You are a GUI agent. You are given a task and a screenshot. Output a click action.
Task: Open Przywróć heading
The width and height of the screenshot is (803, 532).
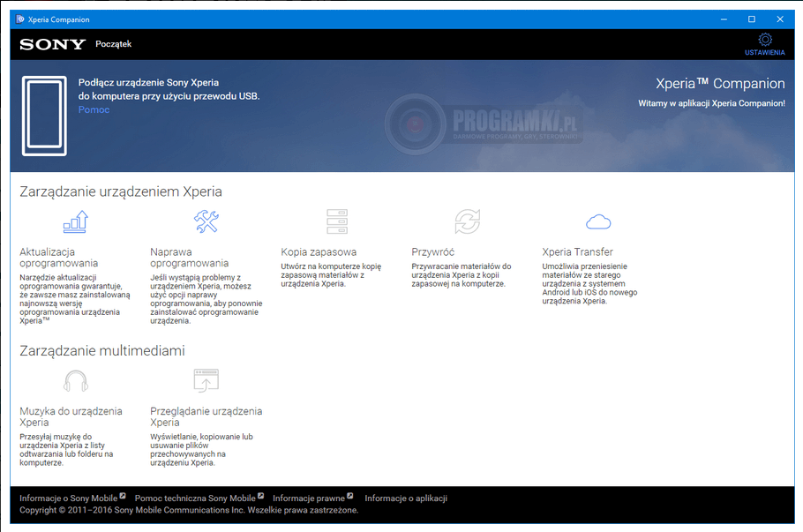click(x=432, y=252)
